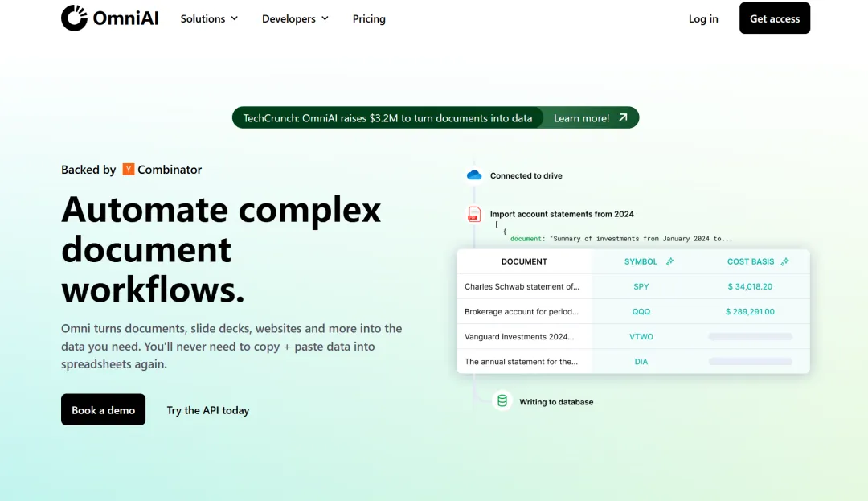Click the QQQ symbol cell

coord(641,311)
